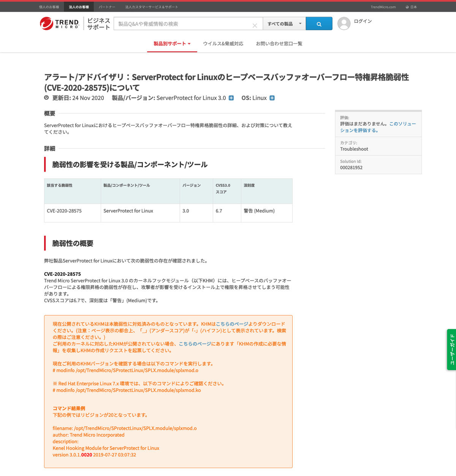Open the 製品別サポート menu

172,44
